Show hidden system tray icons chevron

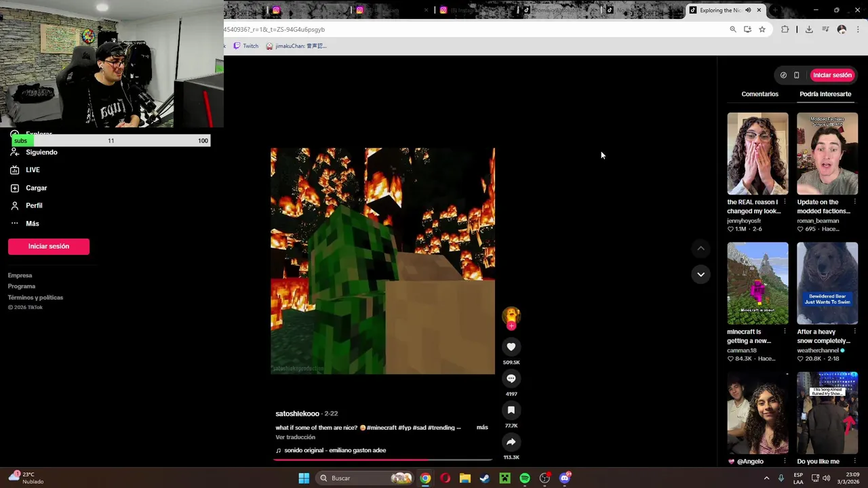pos(767,479)
